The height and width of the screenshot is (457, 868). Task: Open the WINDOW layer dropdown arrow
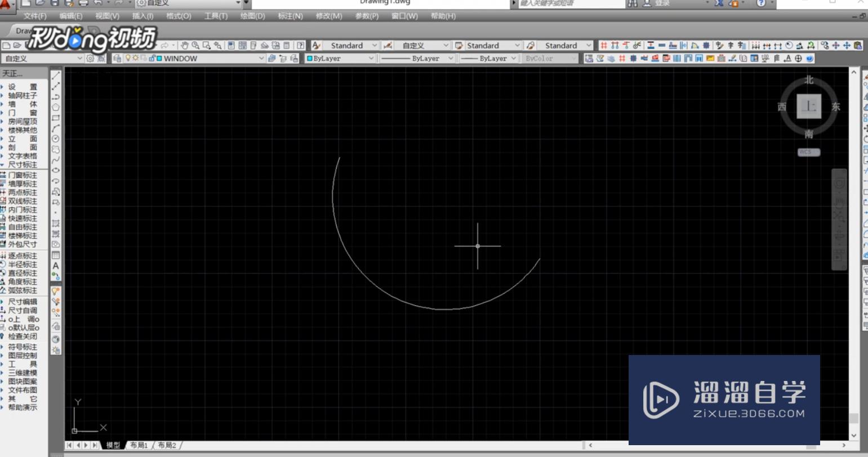tap(261, 58)
